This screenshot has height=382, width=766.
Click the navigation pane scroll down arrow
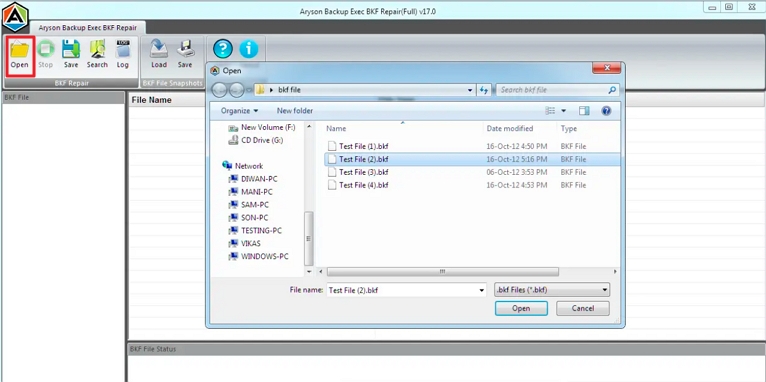[x=309, y=272]
